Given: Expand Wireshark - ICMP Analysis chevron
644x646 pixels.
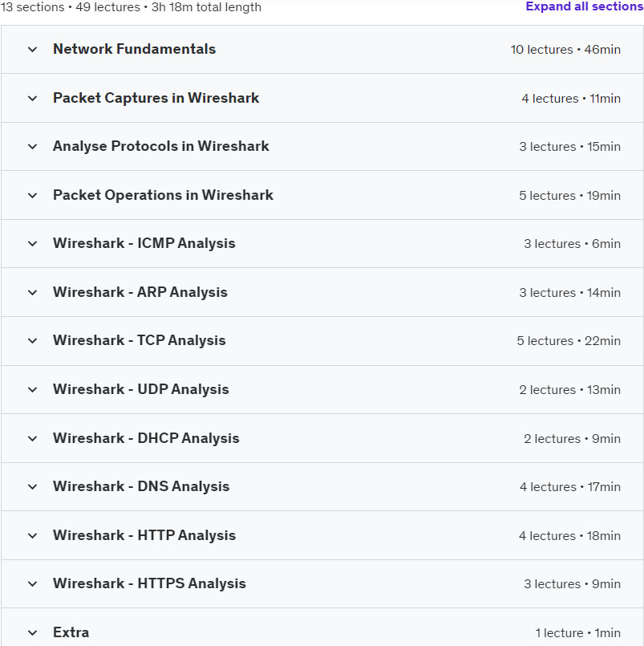Looking at the screenshot, I should coord(33,243).
